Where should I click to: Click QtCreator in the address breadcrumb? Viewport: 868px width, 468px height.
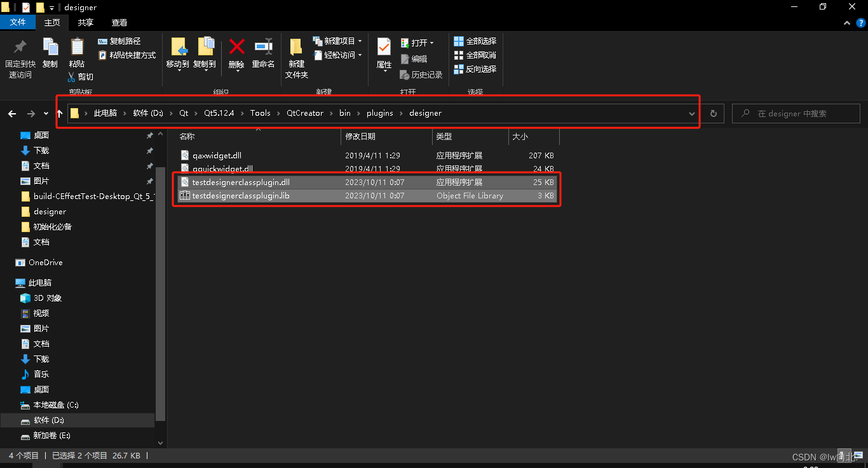coord(305,113)
